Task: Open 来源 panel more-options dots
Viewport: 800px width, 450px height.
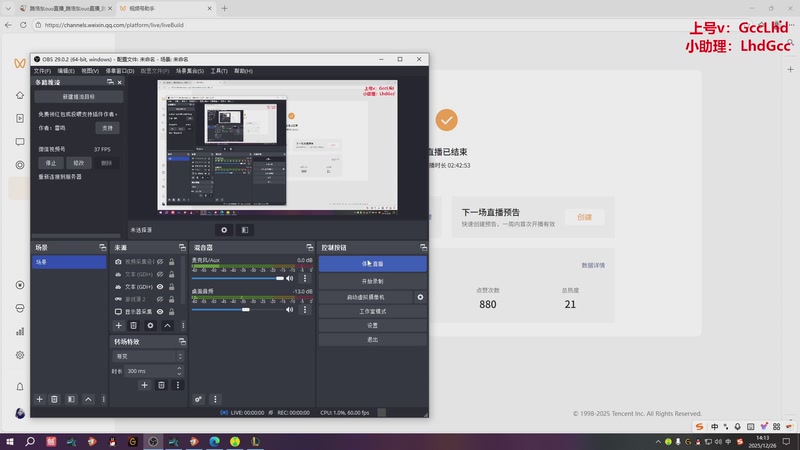Action: coord(183,326)
